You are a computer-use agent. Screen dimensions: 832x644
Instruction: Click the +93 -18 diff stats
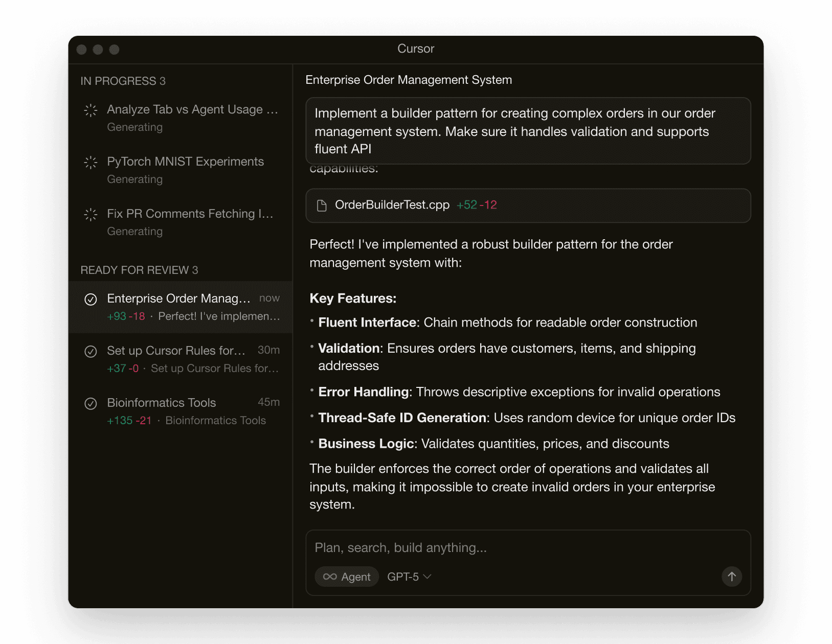pyautogui.click(x=126, y=316)
